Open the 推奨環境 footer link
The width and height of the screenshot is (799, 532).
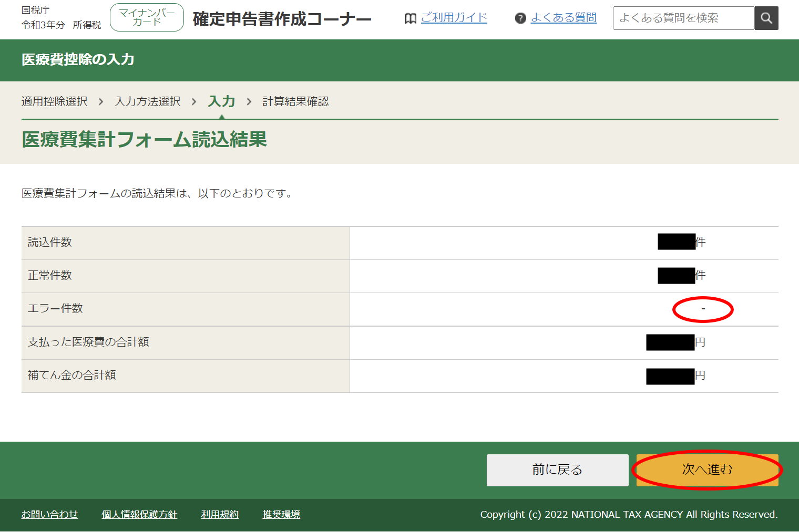[x=281, y=515]
